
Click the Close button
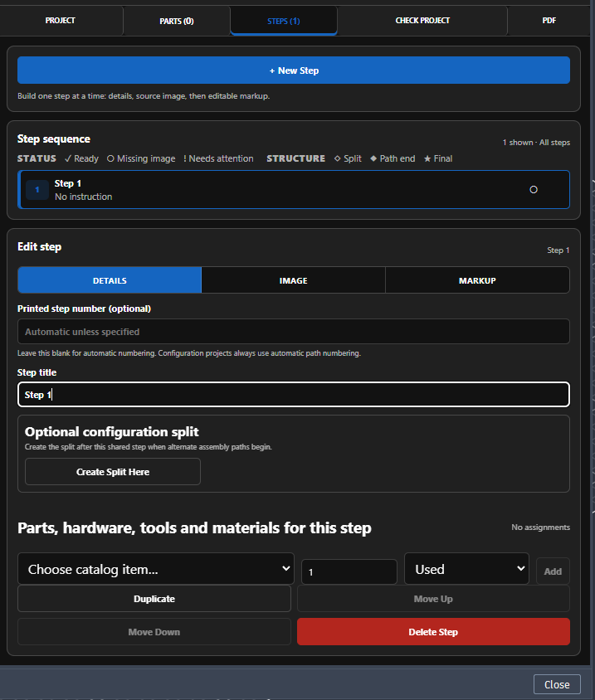pyautogui.click(x=557, y=684)
